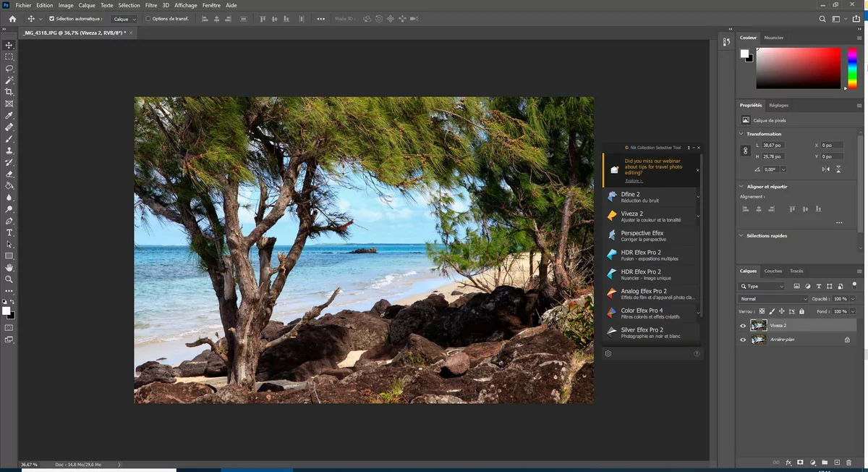Open the Fond value dropdown
Viewport: 868px width, 472px height.
[853, 311]
